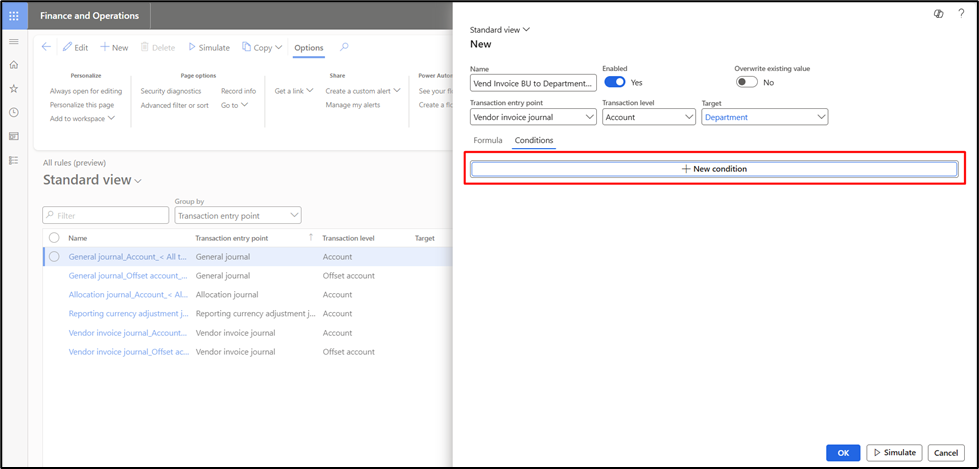This screenshot has width=979, height=469.
Task: Open Allocation journal_Account rule link
Action: [128, 295]
